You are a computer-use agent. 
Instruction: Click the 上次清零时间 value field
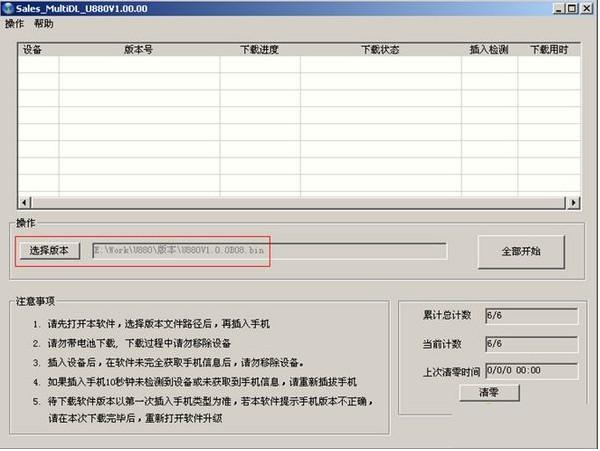pos(532,371)
